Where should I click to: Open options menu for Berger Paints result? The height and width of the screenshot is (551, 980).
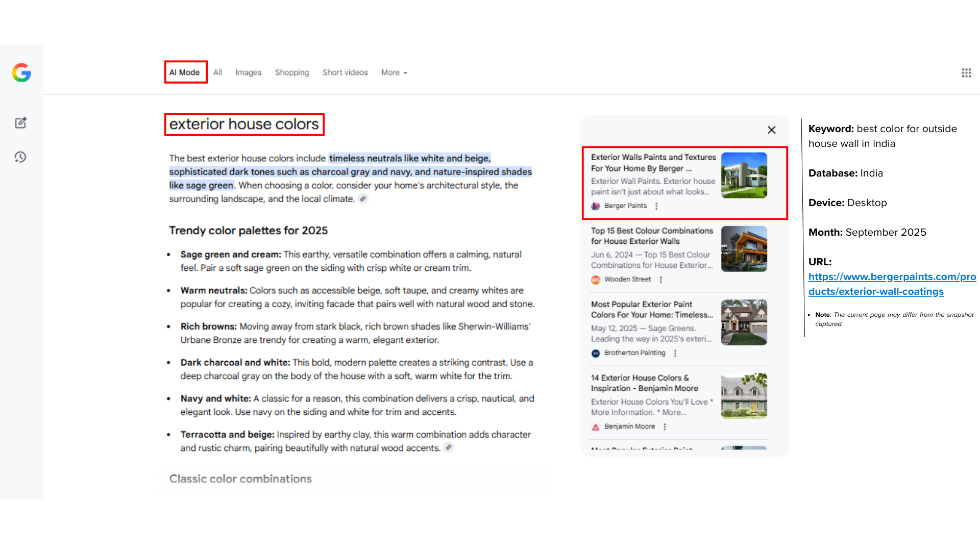(x=656, y=206)
